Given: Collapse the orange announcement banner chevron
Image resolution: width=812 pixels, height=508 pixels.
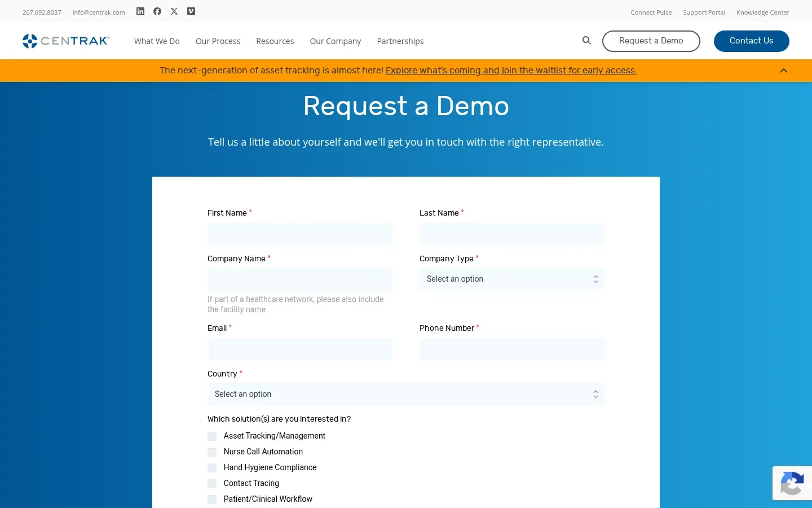Looking at the screenshot, I should pyautogui.click(x=784, y=71).
